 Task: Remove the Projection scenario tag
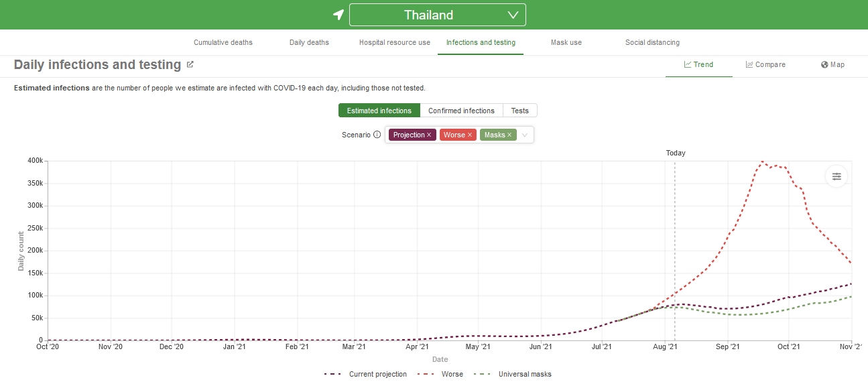[429, 135]
